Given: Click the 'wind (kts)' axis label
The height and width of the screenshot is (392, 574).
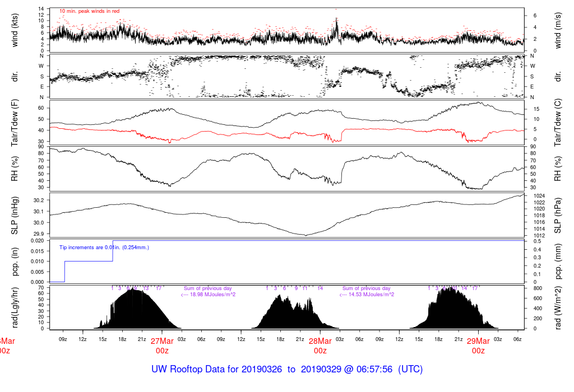Looking at the screenshot, I should point(15,30).
